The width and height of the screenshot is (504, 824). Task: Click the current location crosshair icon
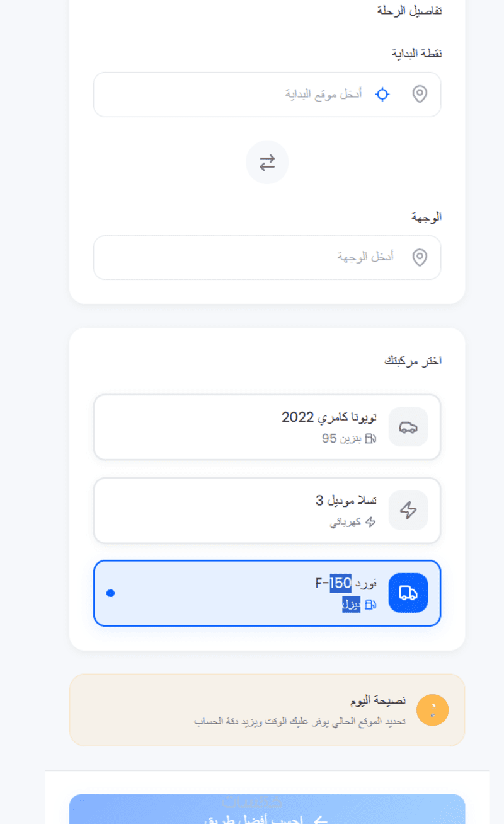tap(382, 95)
